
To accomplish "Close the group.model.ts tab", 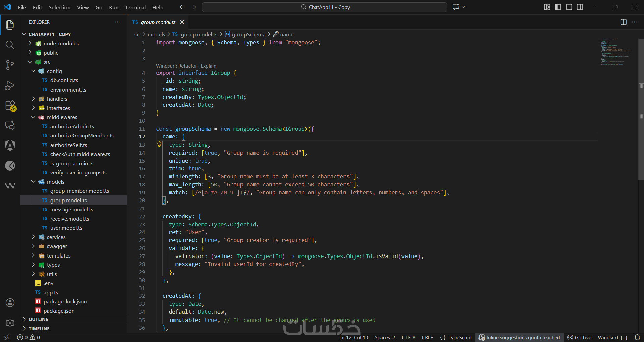I will pos(182,22).
